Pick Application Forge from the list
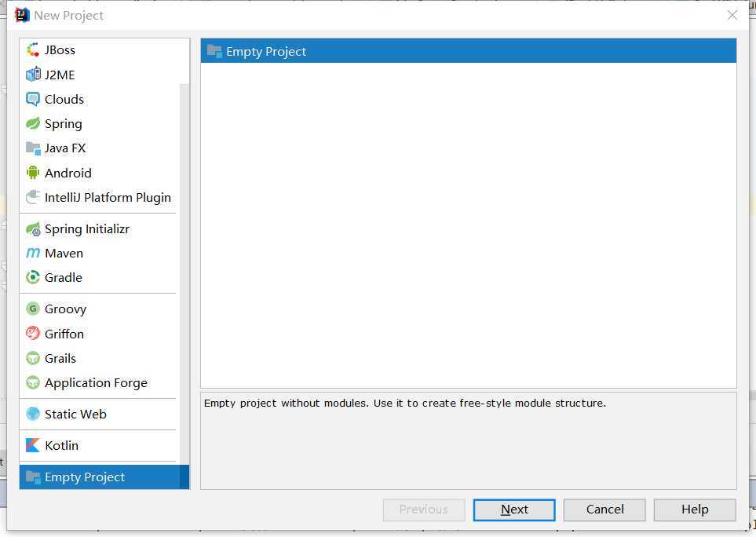756x537 pixels. pos(96,382)
